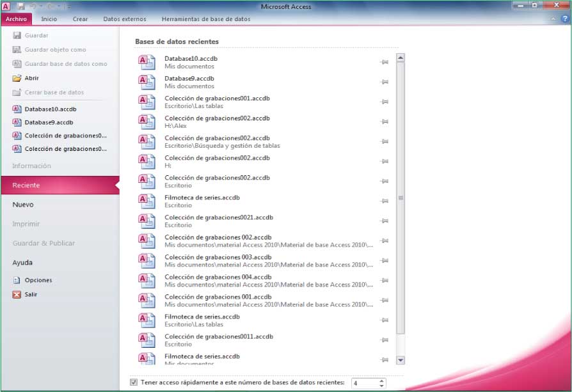Select Nuevo in the backstage menu
The image size is (572, 392).
pos(23,205)
